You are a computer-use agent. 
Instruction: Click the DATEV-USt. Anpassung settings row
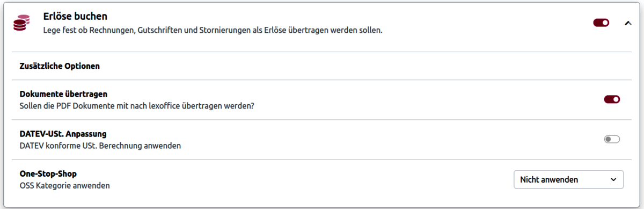click(x=321, y=140)
